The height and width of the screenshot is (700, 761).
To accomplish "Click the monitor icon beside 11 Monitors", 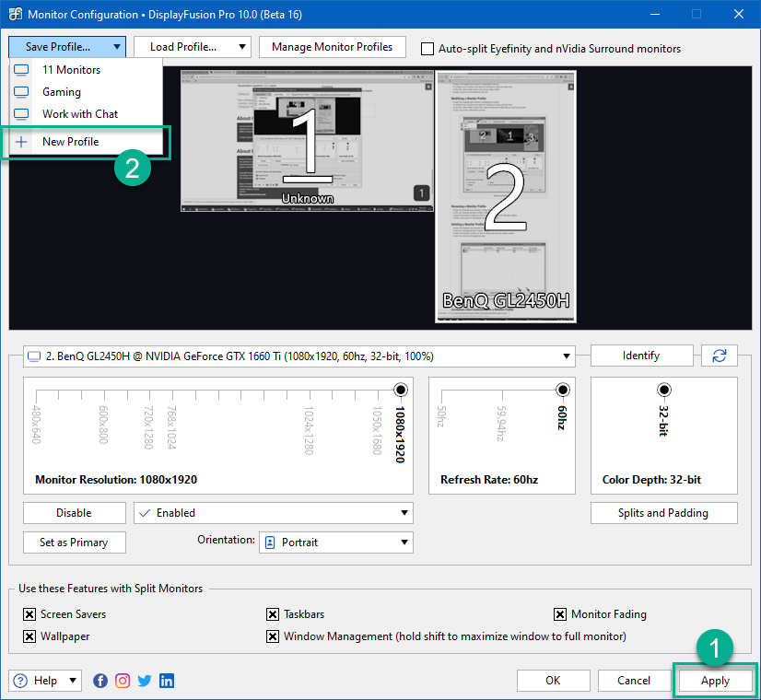I will pos(21,70).
